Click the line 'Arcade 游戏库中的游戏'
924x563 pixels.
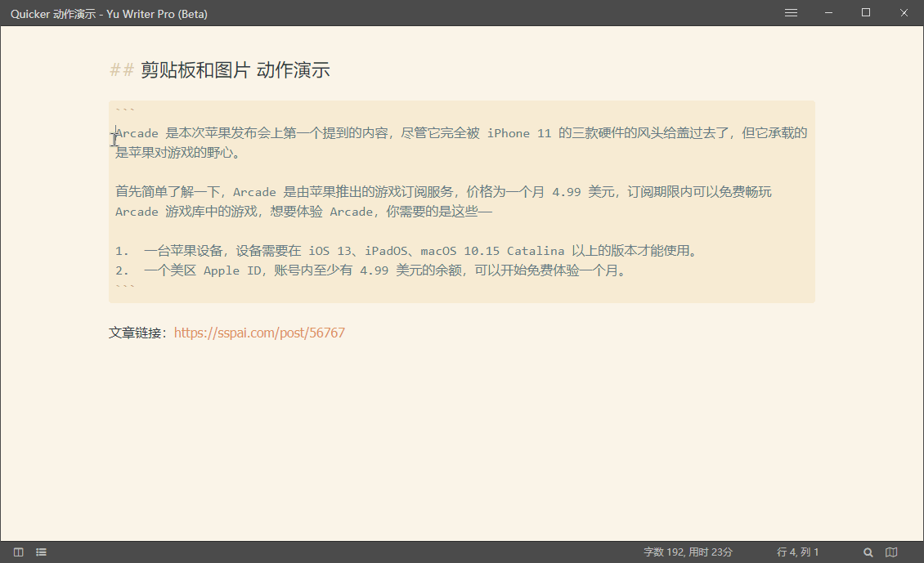[x=303, y=212]
